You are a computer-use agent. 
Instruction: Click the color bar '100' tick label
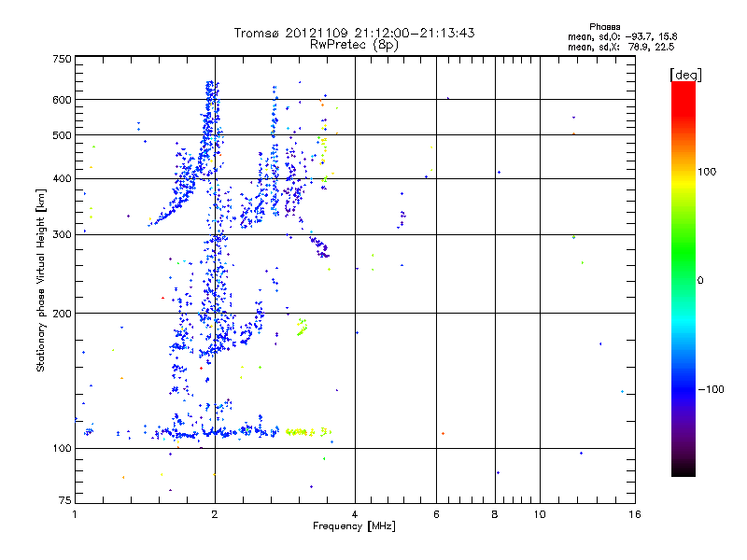707,172
